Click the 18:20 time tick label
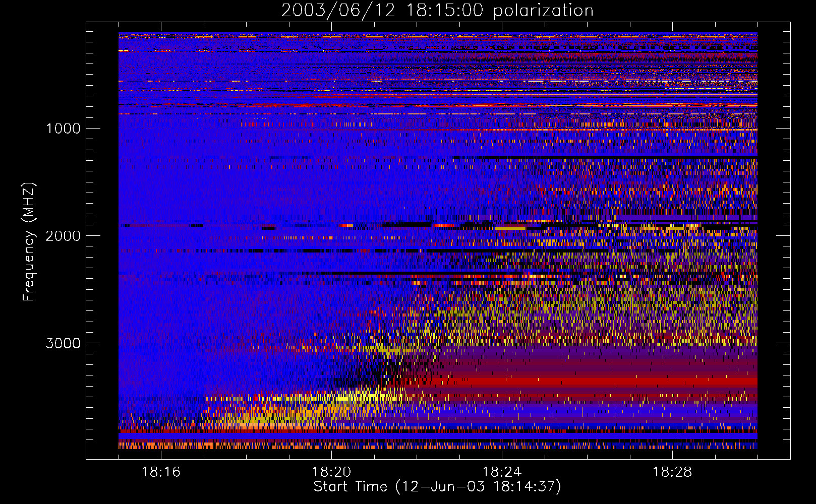Viewport: 816px width, 504px height. click(331, 472)
